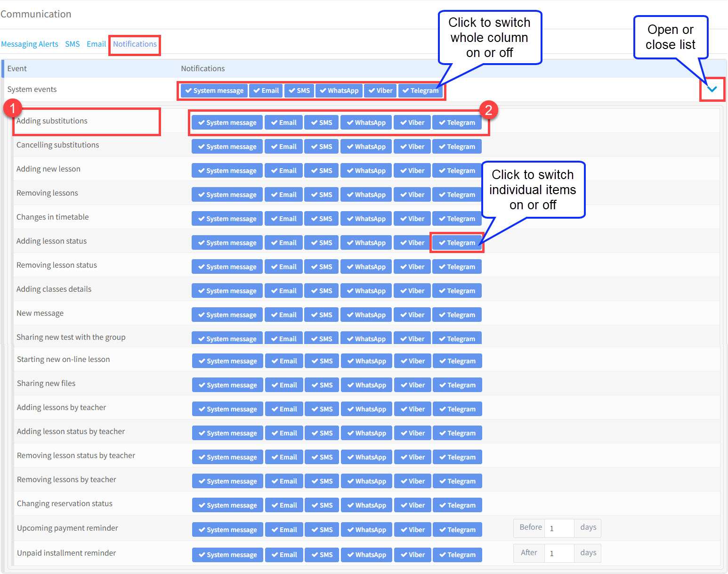Image resolution: width=728 pixels, height=574 pixels.
Task: Click the Upcoming payment reminder days field
Action: tap(559, 528)
